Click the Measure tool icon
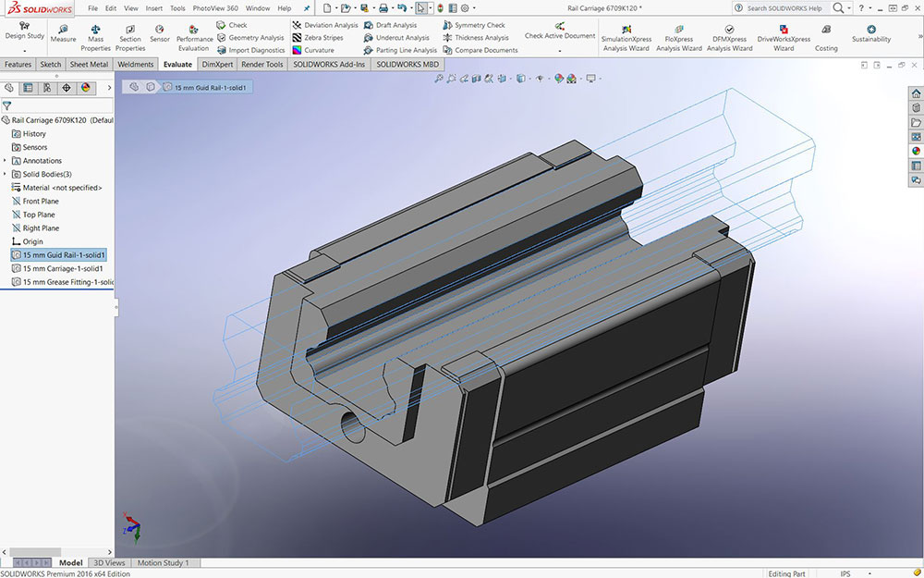 [63, 30]
